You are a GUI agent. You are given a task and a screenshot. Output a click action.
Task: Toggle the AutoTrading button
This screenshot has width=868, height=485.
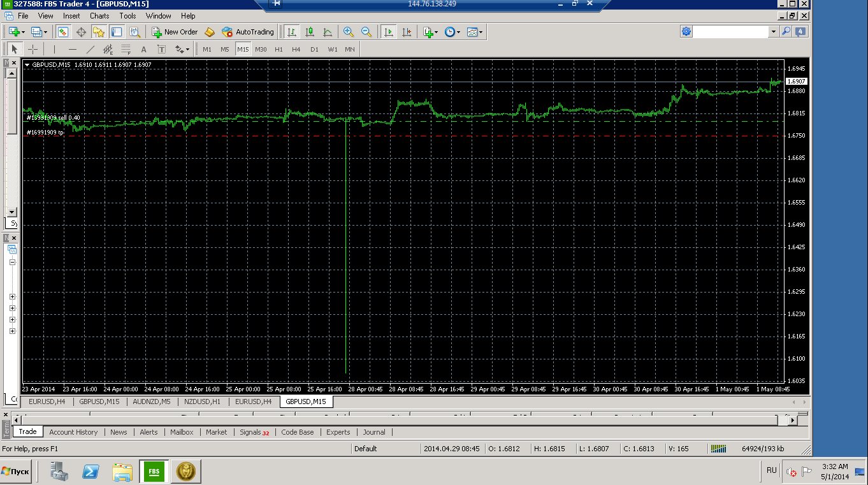[x=247, y=31]
